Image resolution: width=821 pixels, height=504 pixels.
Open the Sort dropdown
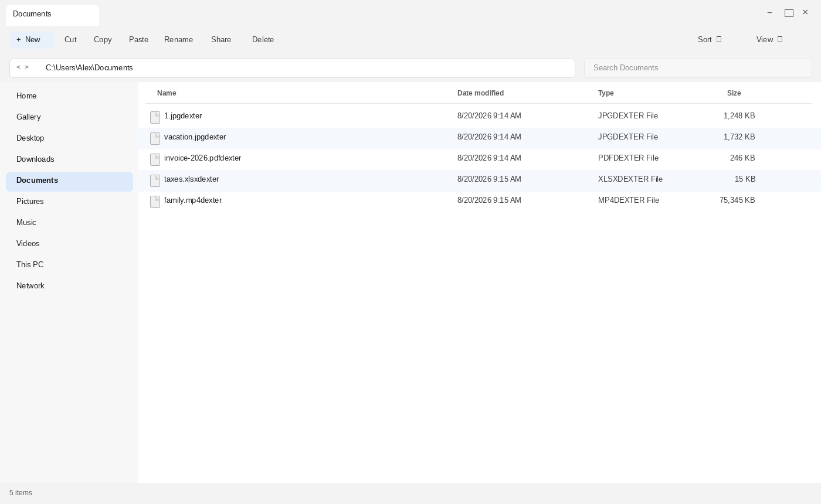pos(710,40)
